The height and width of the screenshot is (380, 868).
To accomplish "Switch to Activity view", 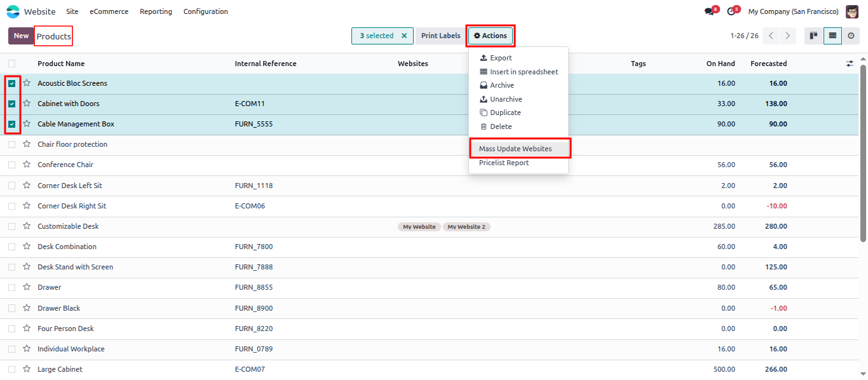I will pos(851,36).
